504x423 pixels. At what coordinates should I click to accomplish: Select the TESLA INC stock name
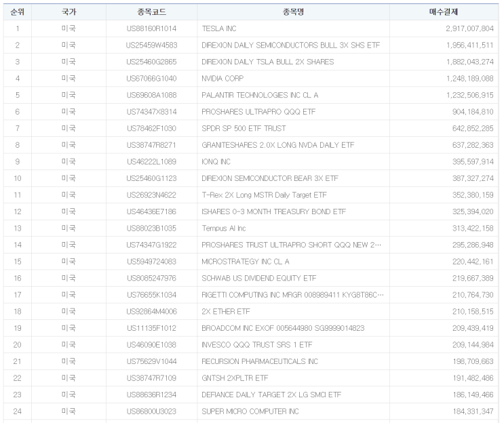pos(219,28)
